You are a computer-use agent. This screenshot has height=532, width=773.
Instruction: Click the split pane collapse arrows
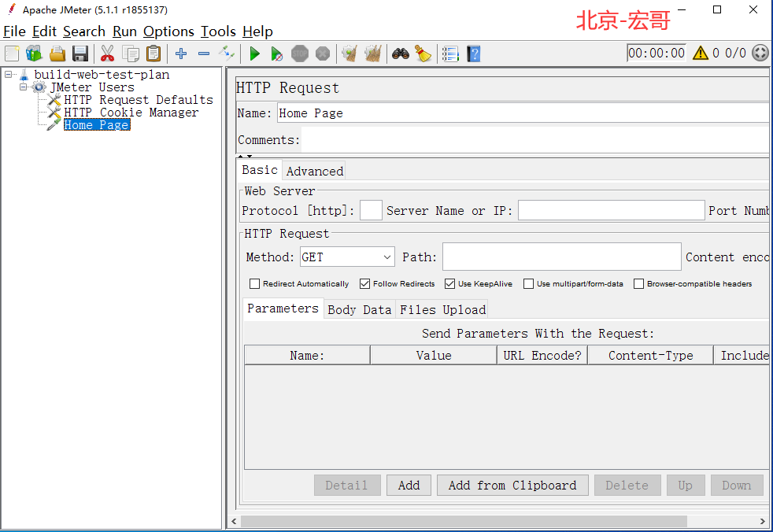click(245, 157)
